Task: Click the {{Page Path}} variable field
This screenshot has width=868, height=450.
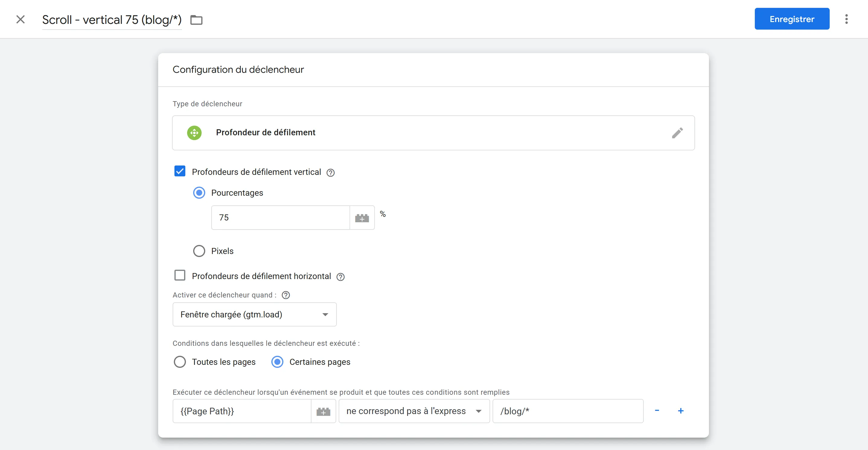Action: [x=242, y=411]
